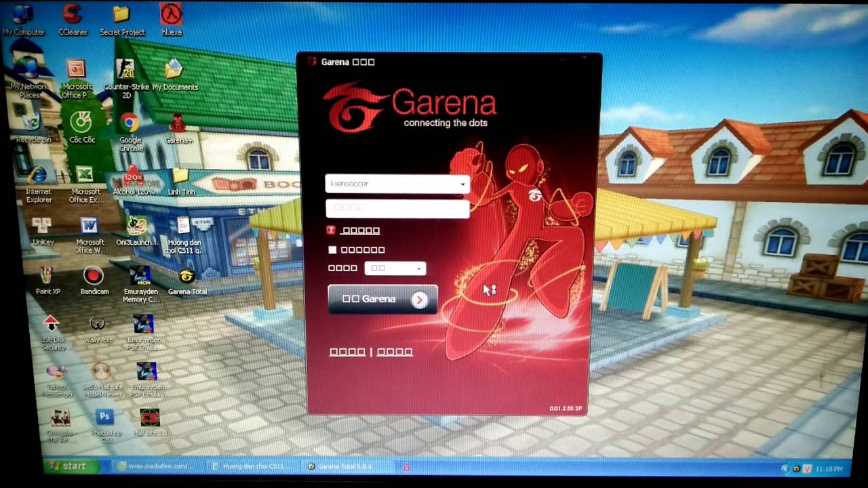Switch to Huong dan choi CS11 taskbar item
The height and width of the screenshot is (488, 868).
click(x=253, y=466)
